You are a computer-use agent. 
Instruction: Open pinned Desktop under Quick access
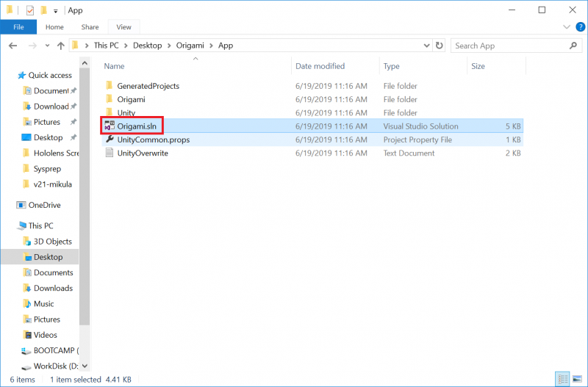click(48, 137)
